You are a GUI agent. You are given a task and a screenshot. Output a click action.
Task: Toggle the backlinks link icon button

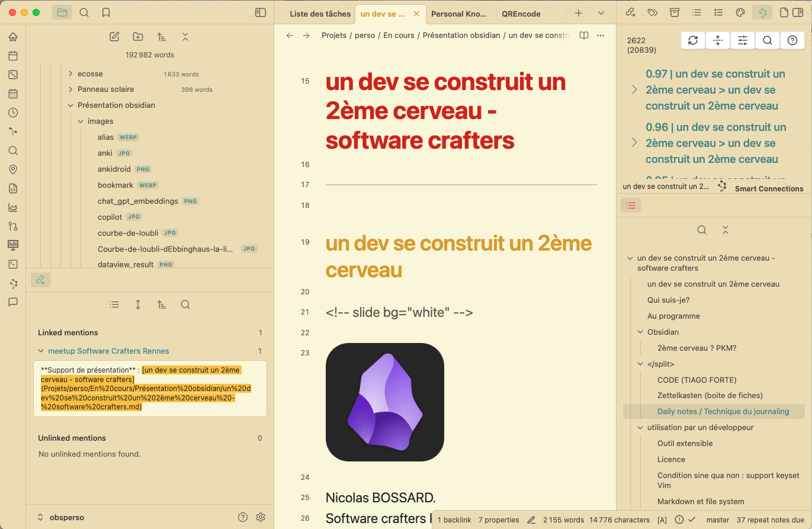coord(41,280)
